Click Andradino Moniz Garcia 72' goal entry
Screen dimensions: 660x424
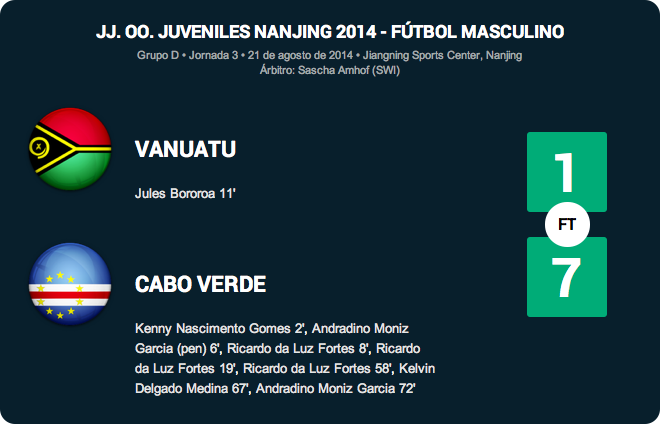[335, 388]
